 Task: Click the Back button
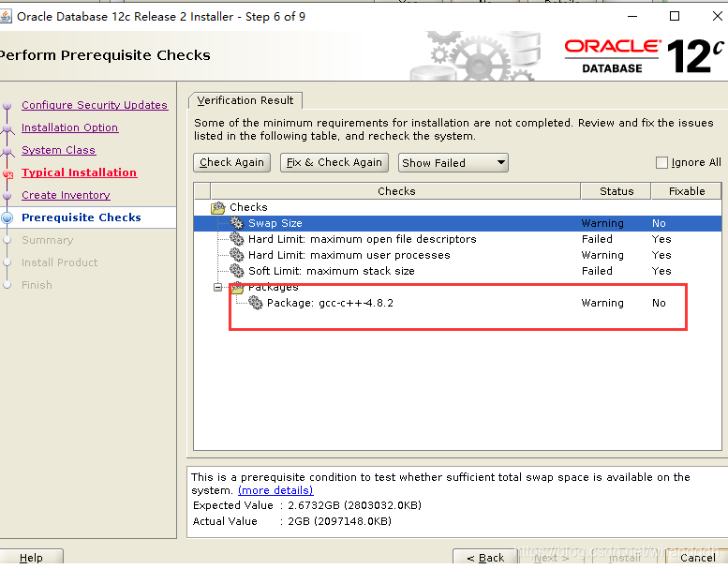(484, 557)
